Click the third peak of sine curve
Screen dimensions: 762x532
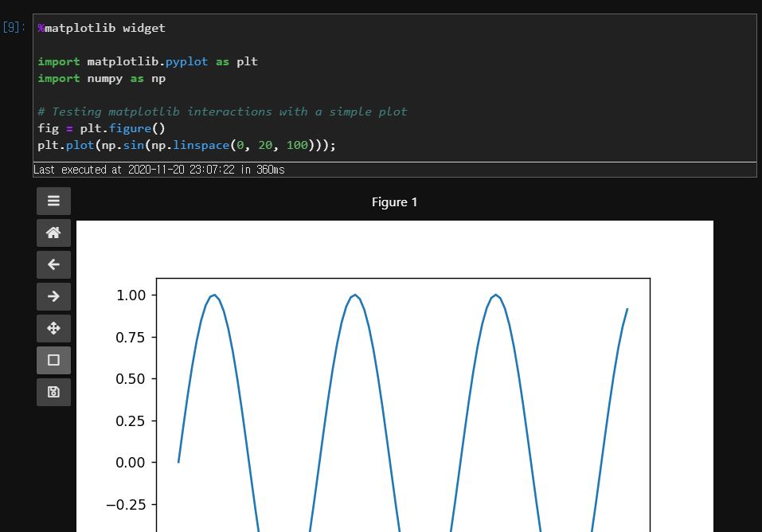[496, 295]
